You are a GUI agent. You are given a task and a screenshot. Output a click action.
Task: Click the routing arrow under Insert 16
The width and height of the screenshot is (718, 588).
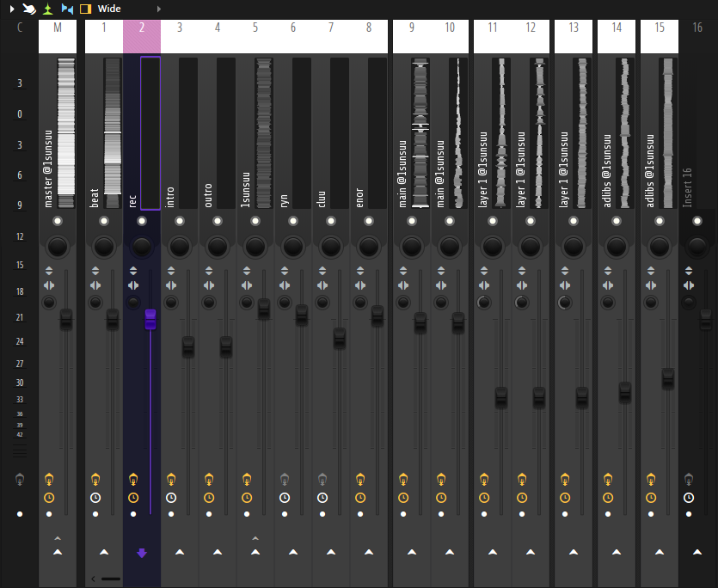coord(697,552)
